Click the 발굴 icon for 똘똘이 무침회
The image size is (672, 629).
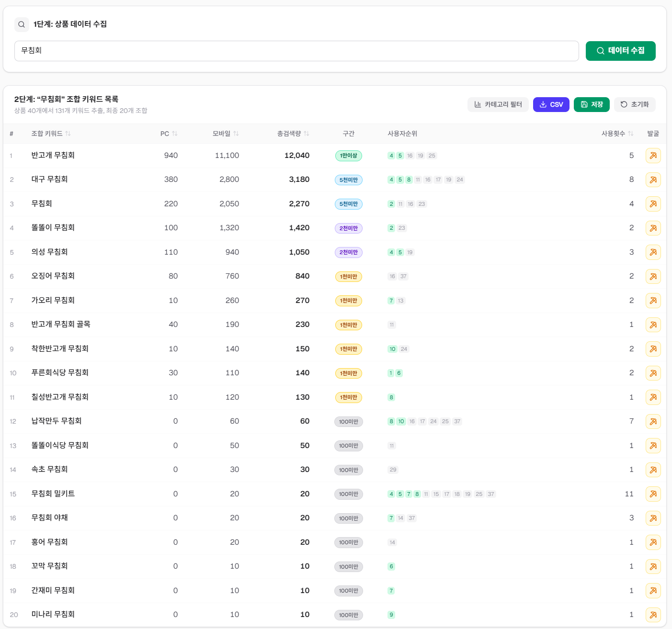[653, 228]
